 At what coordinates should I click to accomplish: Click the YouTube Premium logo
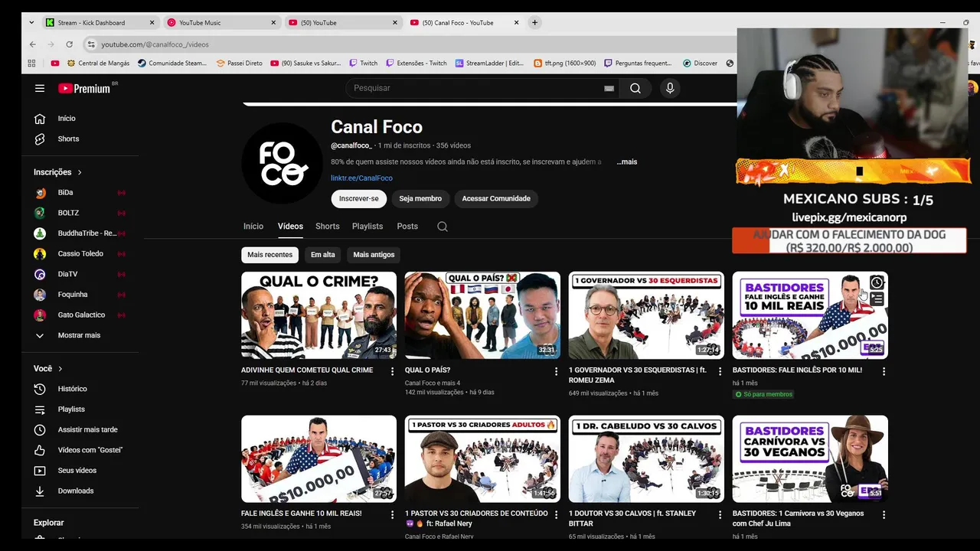pyautogui.click(x=84, y=88)
